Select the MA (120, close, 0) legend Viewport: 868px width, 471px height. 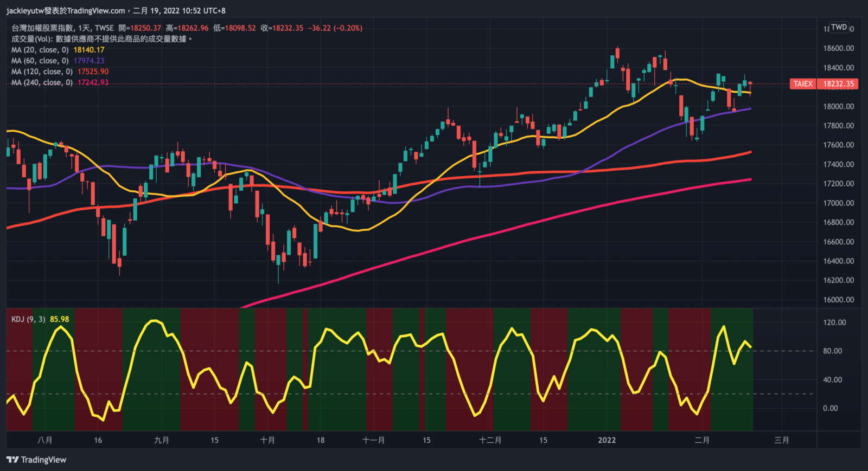(x=42, y=72)
